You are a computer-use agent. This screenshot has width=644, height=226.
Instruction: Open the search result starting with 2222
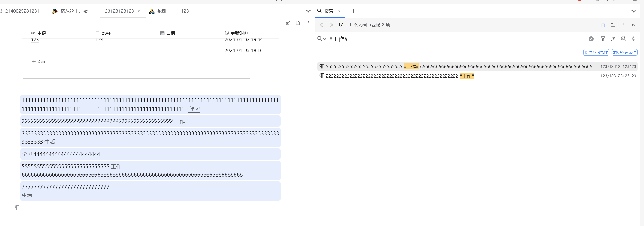pos(477,76)
